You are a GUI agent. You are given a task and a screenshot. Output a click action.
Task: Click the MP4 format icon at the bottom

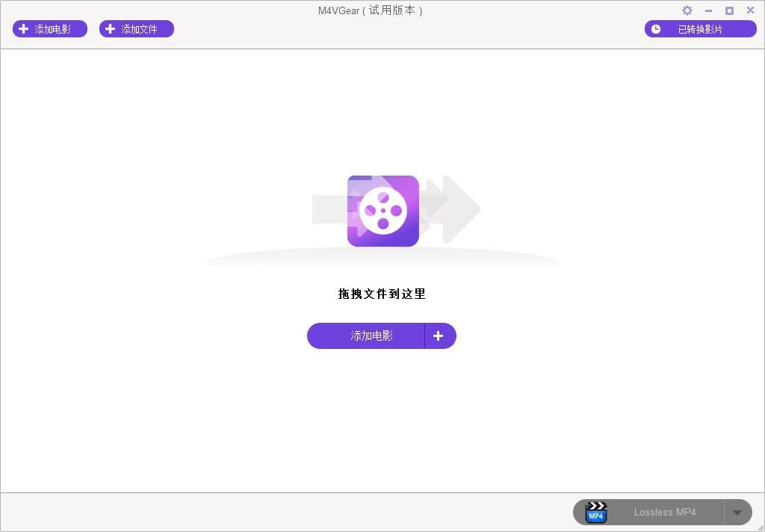[x=595, y=512]
